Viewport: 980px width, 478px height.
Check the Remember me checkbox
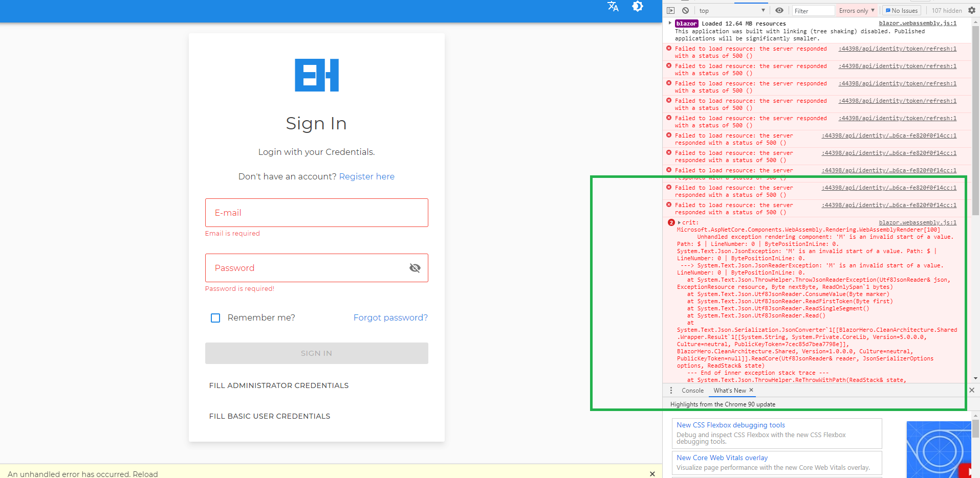[x=215, y=317]
